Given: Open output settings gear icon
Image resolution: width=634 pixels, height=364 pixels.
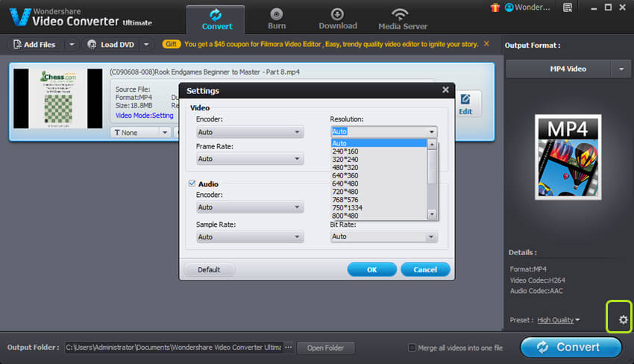Looking at the screenshot, I should point(623,320).
